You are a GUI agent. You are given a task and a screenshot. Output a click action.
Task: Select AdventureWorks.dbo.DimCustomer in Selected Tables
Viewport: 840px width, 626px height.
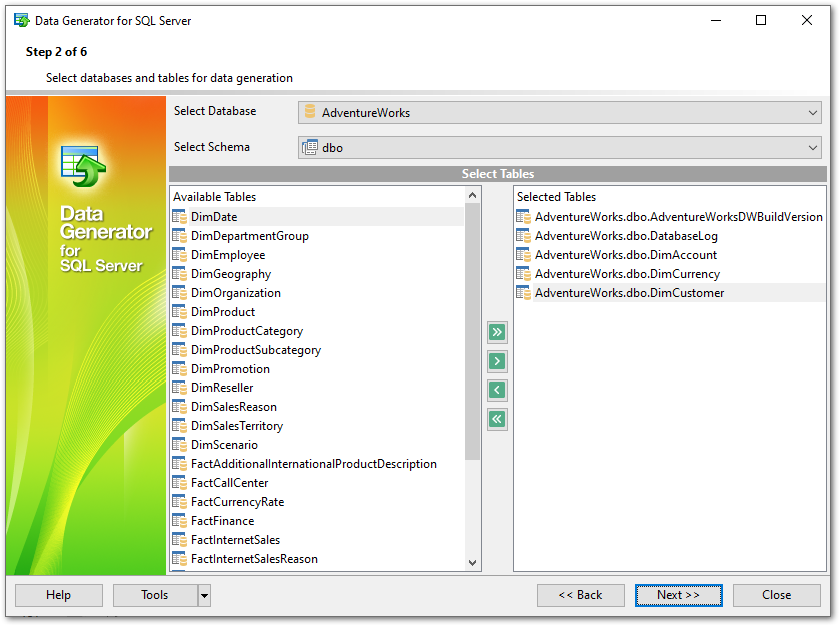click(x=670, y=293)
